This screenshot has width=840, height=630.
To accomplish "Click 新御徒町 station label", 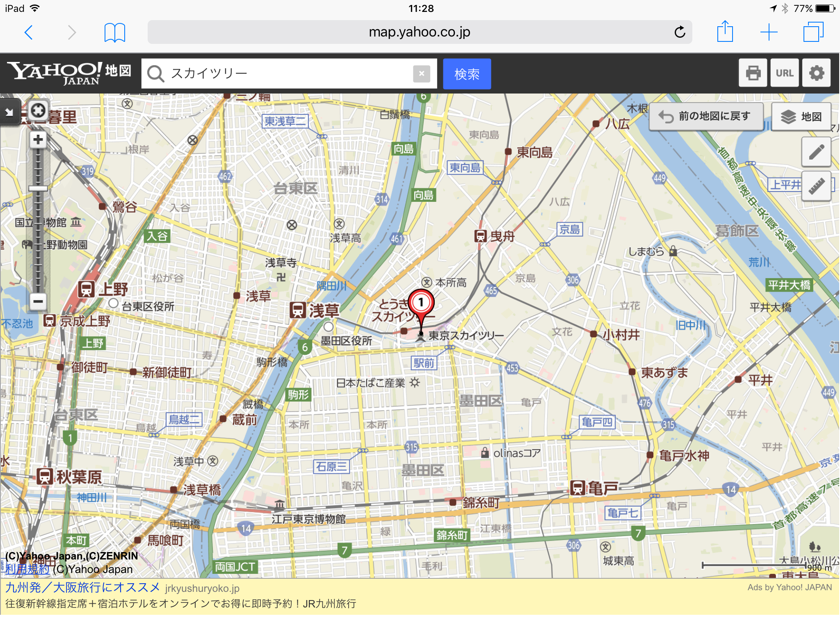I will click(x=167, y=372).
